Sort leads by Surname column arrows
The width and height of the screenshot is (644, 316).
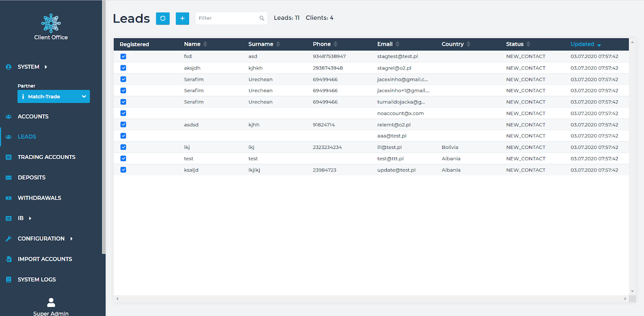[278, 44]
